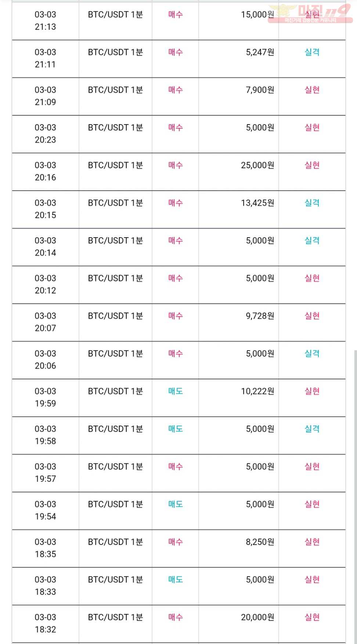Click the 8,250원 amount at 18:35
The image size is (357, 644).
tap(260, 542)
